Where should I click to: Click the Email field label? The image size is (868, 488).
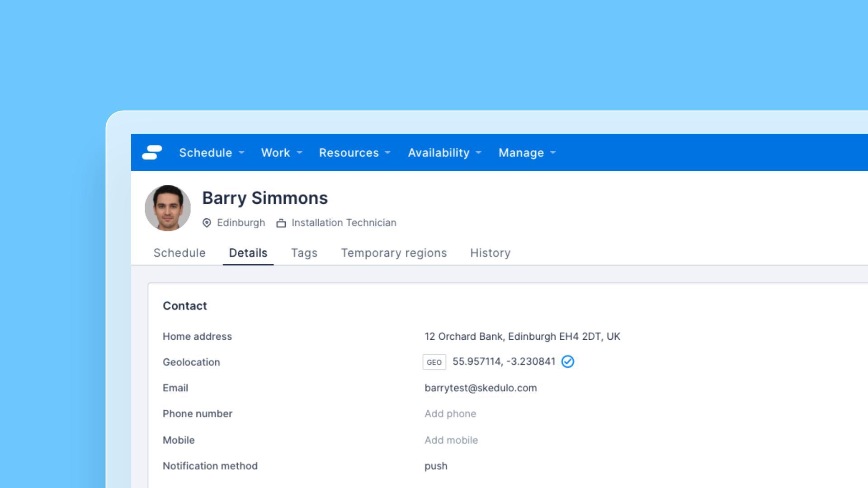(175, 388)
